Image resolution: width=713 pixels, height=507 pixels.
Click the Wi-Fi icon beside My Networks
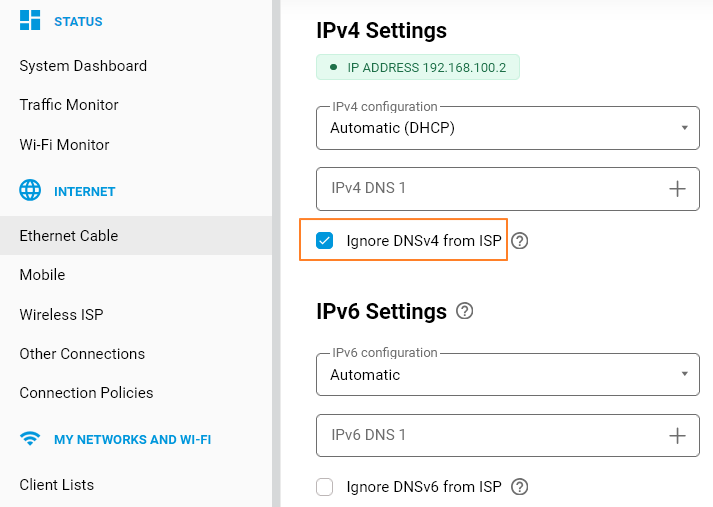click(x=30, y=439)
